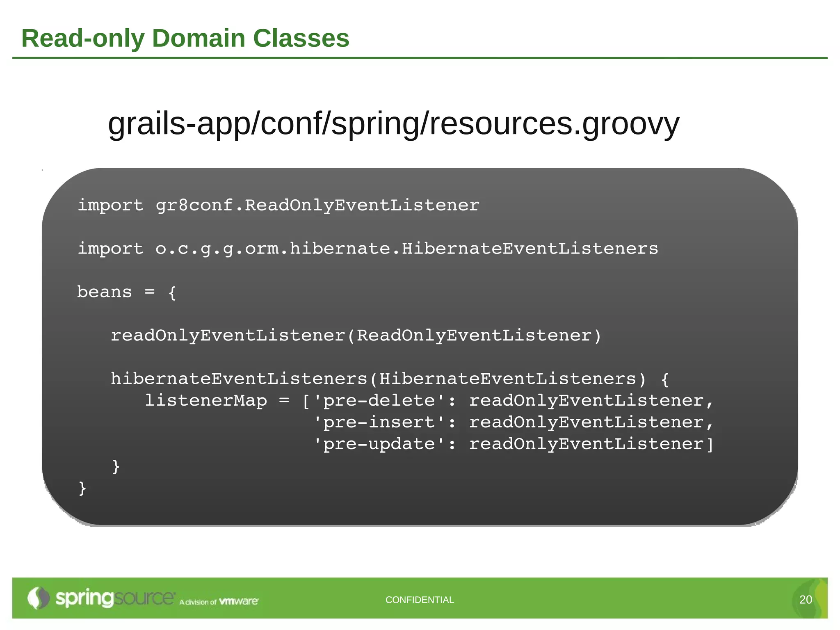Click the slide number 20
The image size is (840, 630).
[x=806, y=600]
